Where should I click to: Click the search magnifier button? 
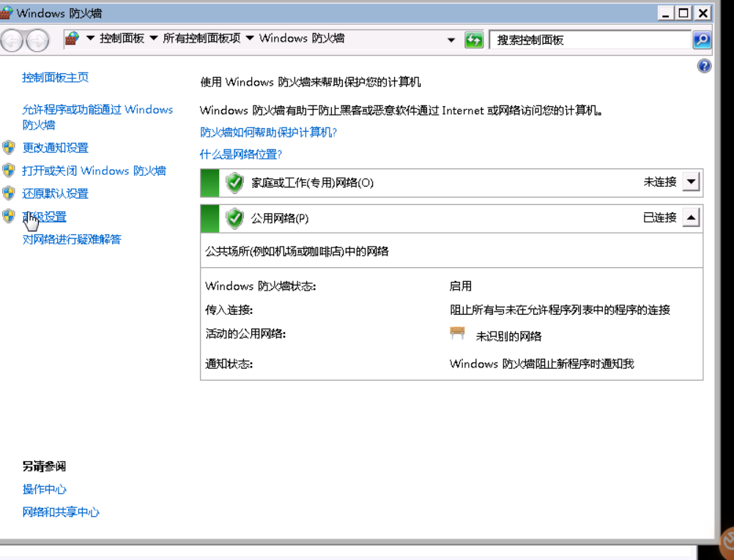pos(702,40)
